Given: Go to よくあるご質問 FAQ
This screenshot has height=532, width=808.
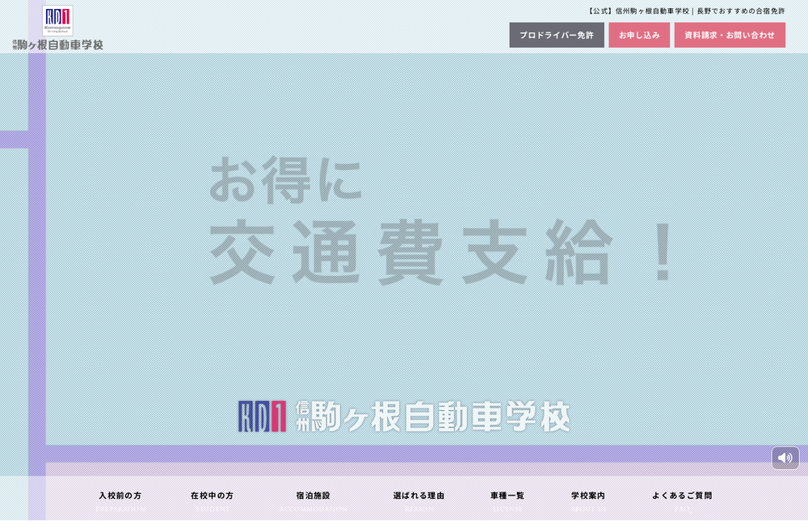Looking at the screenshot, I should pyautogui.click(x=682, y=501).
